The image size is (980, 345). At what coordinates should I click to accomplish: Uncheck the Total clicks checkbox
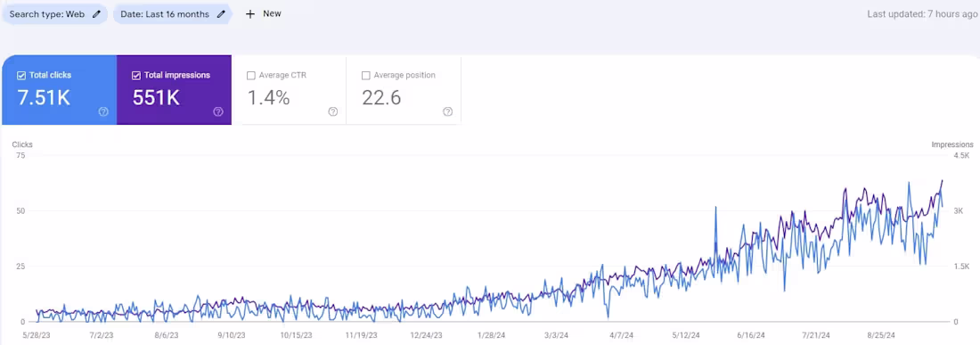[21, 76]
